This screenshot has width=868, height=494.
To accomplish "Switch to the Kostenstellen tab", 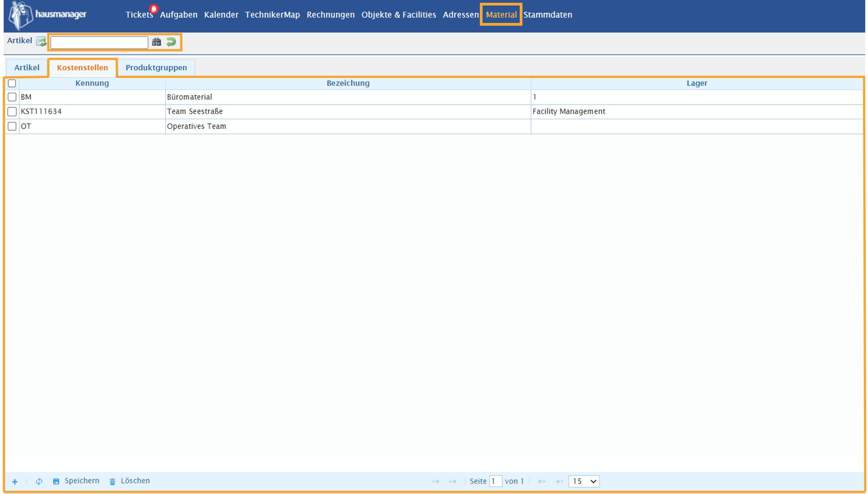I will tap(82, 67).
